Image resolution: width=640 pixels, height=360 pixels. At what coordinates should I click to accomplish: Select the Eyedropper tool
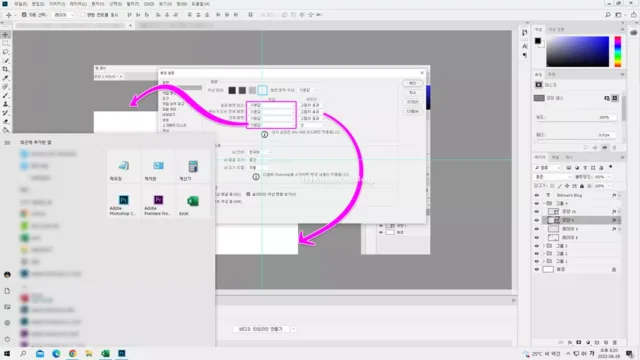(6, 78)
